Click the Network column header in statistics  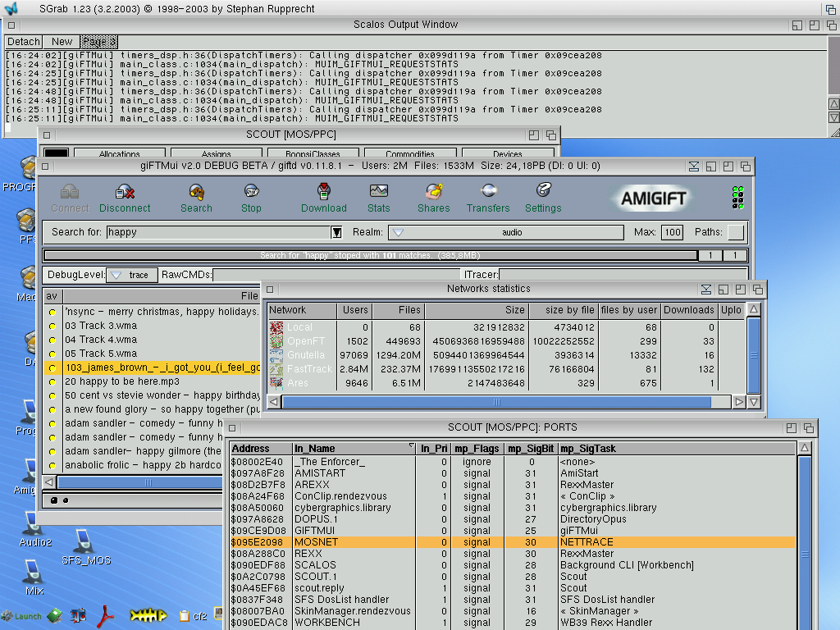tap(302, 310)
